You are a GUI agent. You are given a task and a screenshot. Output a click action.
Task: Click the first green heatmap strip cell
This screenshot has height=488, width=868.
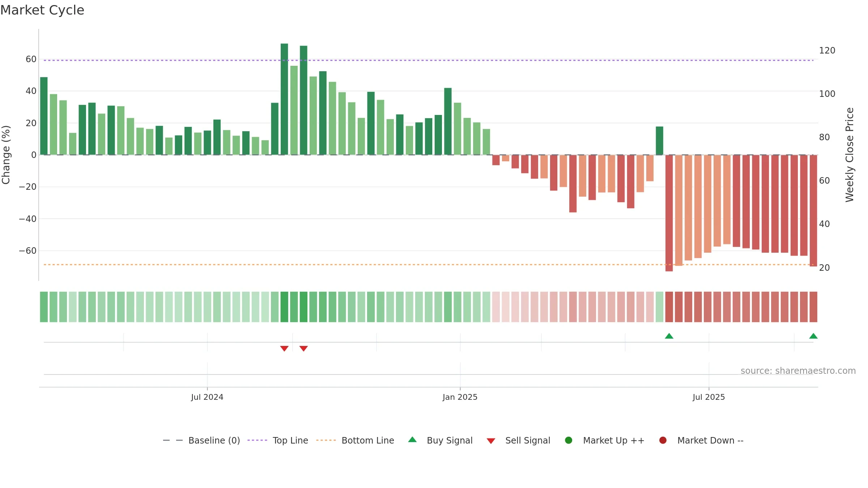tap(44, 307)
